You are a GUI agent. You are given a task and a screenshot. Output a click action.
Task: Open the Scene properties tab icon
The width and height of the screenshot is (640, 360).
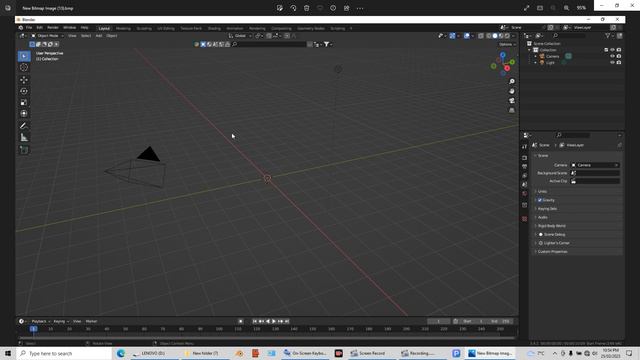point(524,184)
